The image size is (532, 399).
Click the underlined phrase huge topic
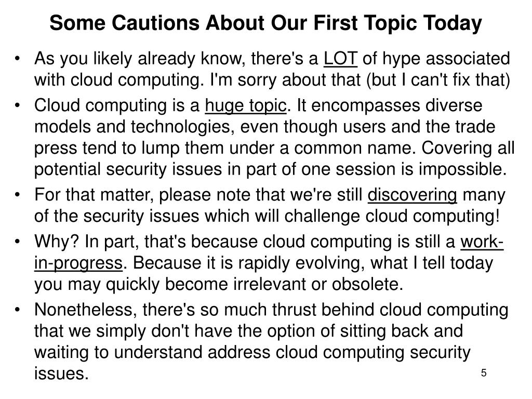(x=246, y=105)
